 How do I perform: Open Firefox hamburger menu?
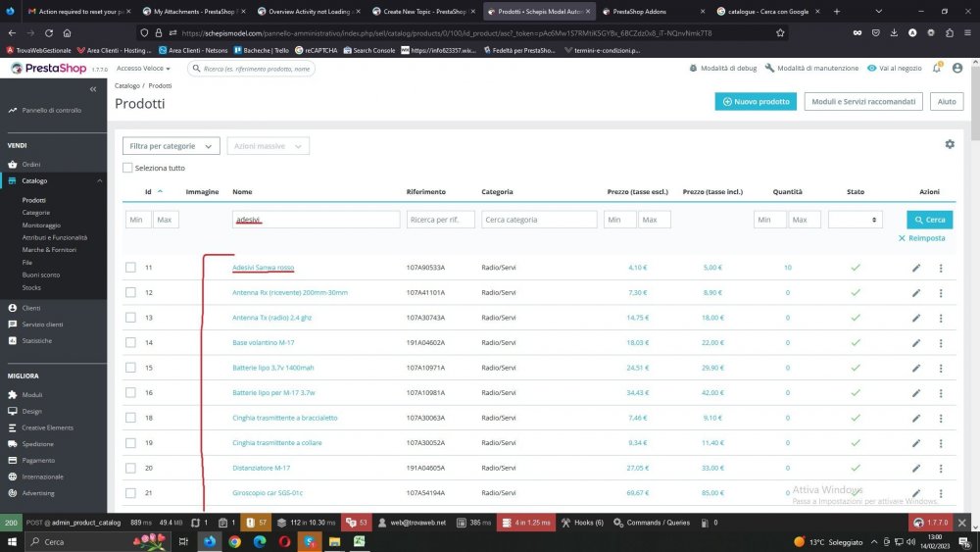pyautogui.click(x=967, y=33)
